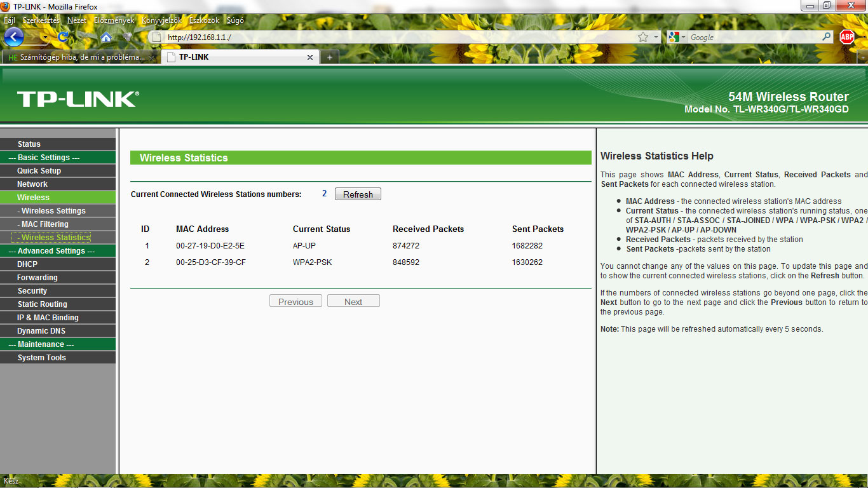
Task: Open the Fájl menu
Action: point(10,20)
